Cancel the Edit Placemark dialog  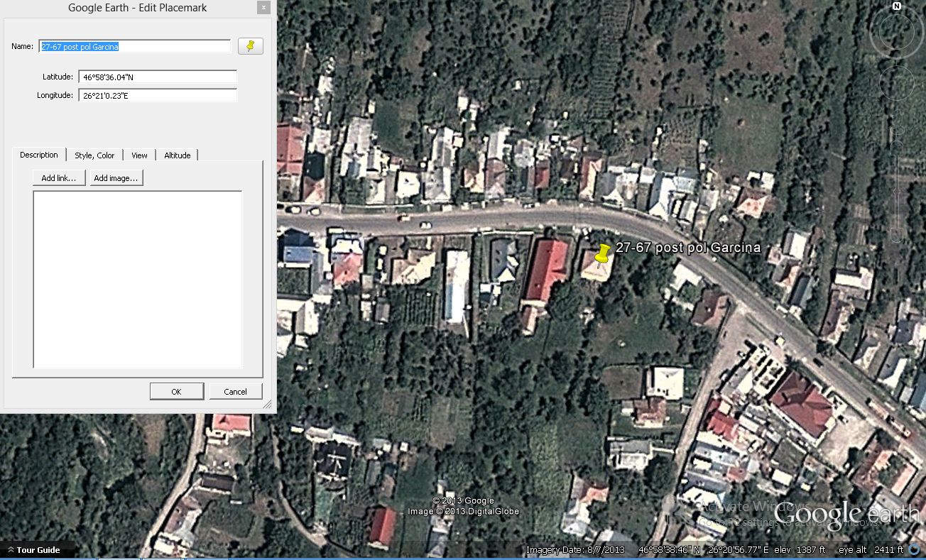point(235,392)
